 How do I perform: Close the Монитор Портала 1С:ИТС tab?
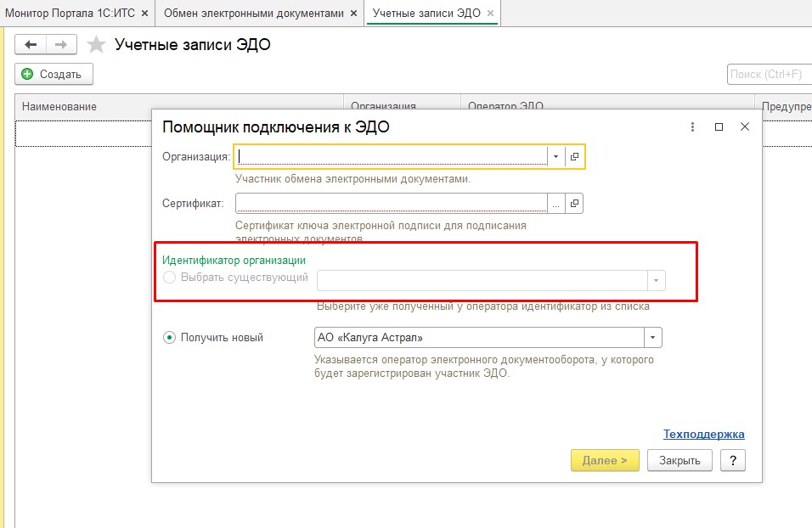[x=144, y=14]
